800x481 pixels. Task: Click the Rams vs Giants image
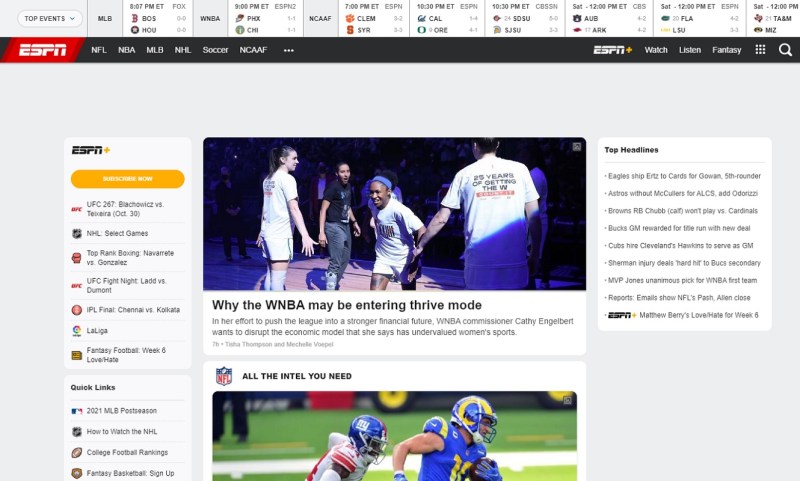pos(394,436)
